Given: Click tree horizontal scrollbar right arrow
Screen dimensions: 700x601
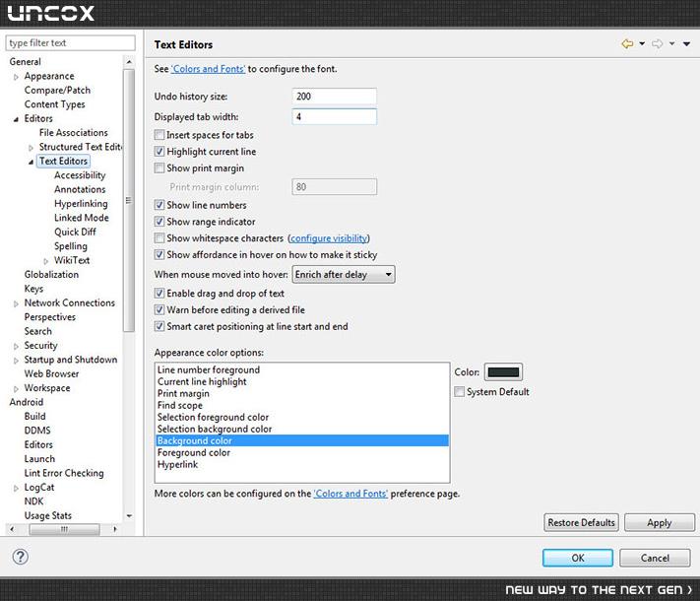Looking at the screenshot, I should (115, 529).
